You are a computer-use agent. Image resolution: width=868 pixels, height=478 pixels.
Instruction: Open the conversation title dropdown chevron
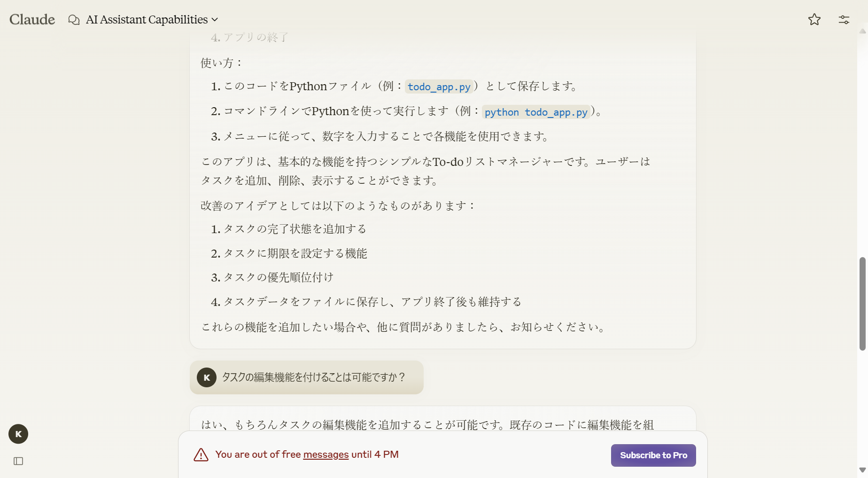click(x=216, y=20)
